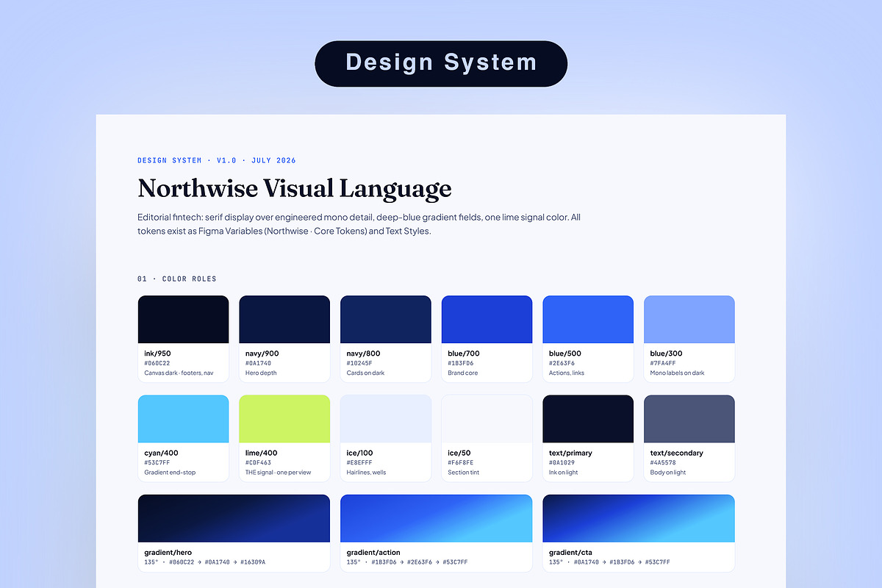Click the hex value #E8EFFF
The height and width of the screenshot is (588, 882).
click(359, 462)
